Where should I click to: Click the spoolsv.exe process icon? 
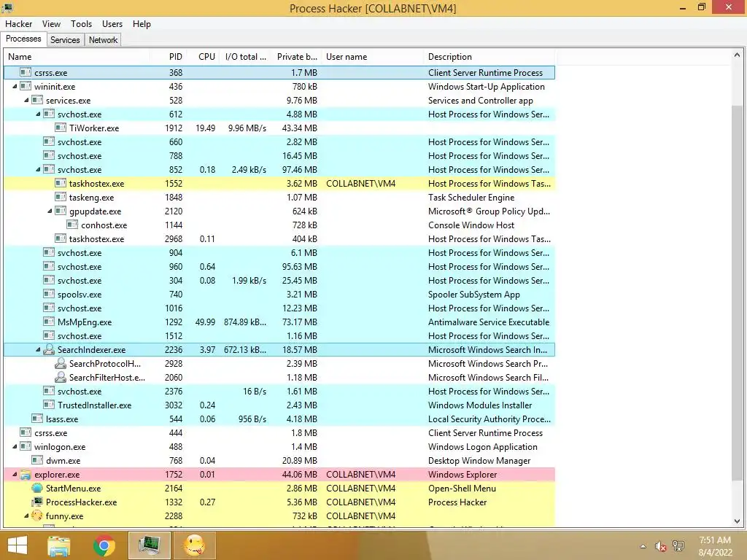tap(49, 294)
